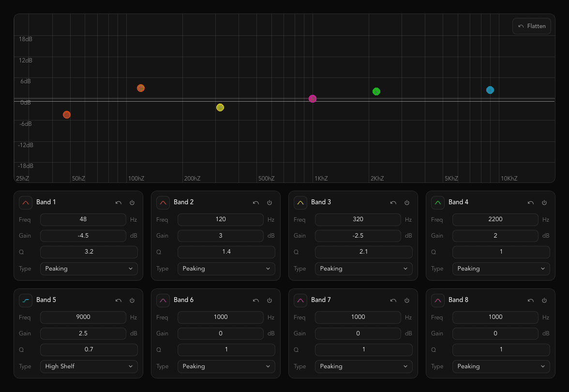
Task: Click Band 8 Q field
Action: [x=501, y=349]
